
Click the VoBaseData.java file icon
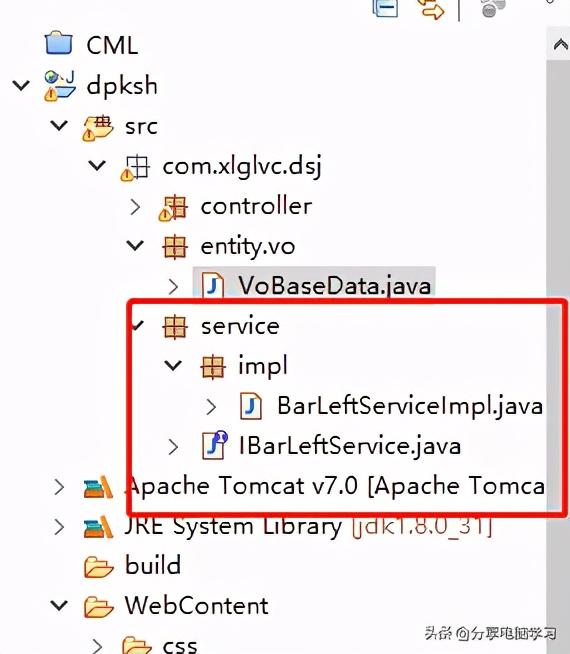tap(213, 285)
